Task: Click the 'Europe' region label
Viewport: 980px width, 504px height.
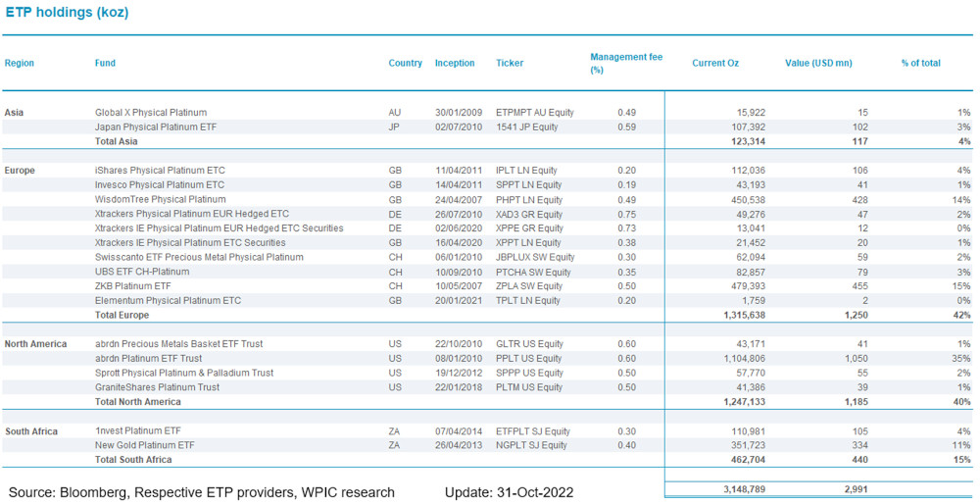Action: [20, 170]
